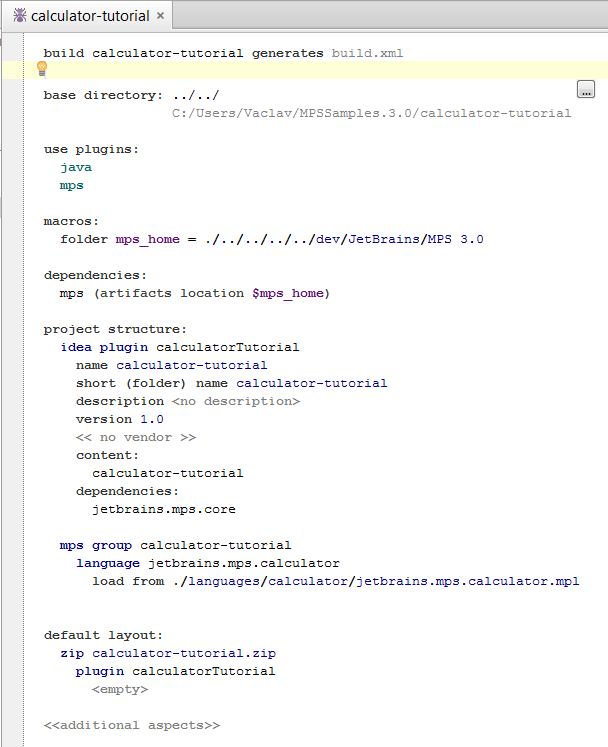Click the jetbrains.mps.calculator.mpl file path
This screenshot has height=747, width=608.
[x=468, y=581]
